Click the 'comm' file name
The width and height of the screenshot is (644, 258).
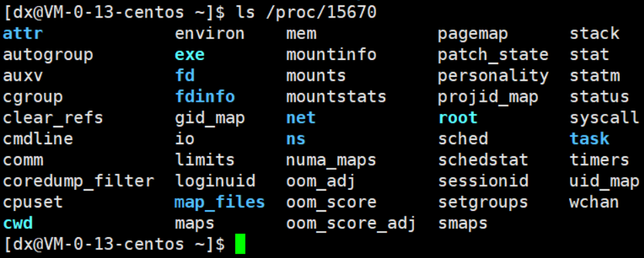pos(23,161)
